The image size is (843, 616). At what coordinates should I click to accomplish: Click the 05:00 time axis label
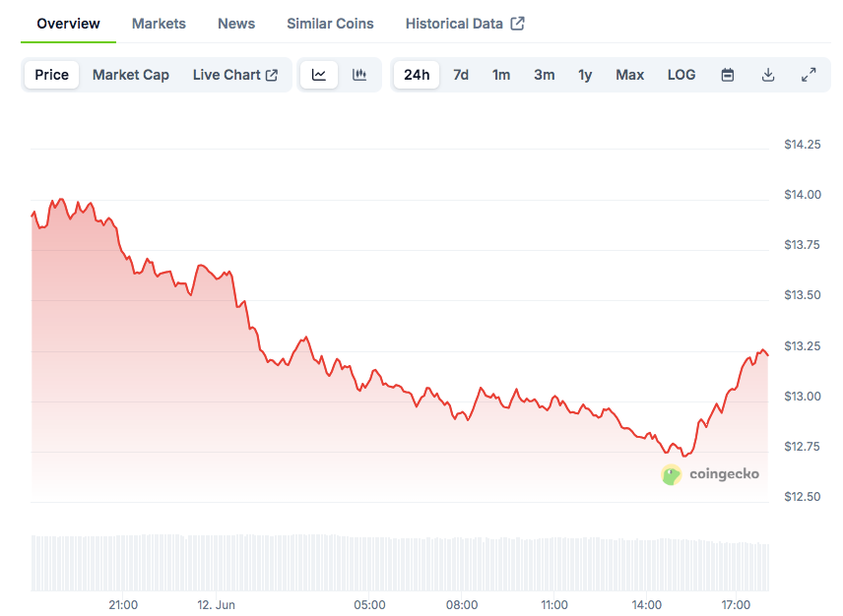point(369,605)
